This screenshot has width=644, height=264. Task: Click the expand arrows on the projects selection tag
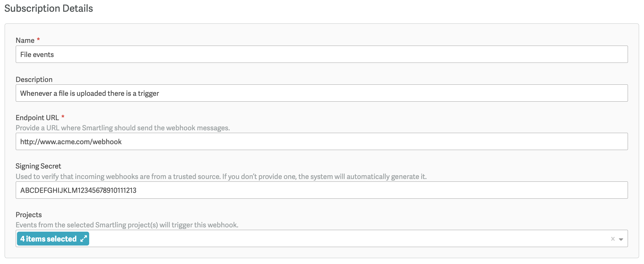point(83,238)
